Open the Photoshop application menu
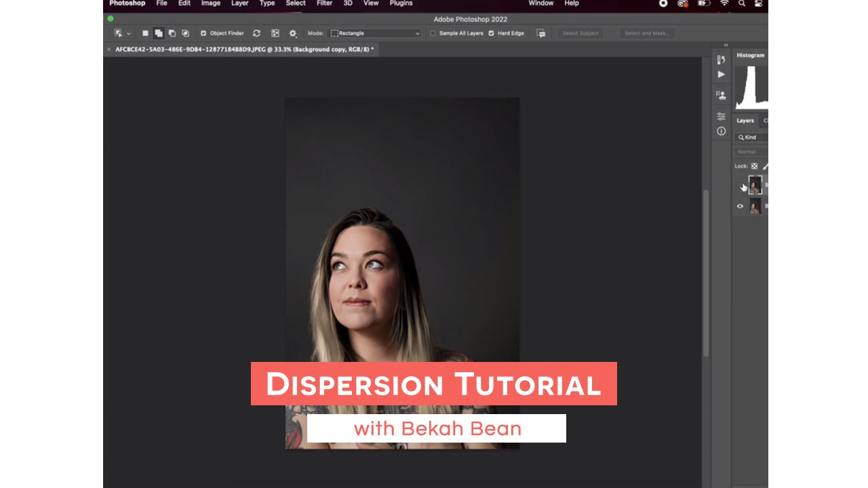868x488 pixels. [127, 3]
